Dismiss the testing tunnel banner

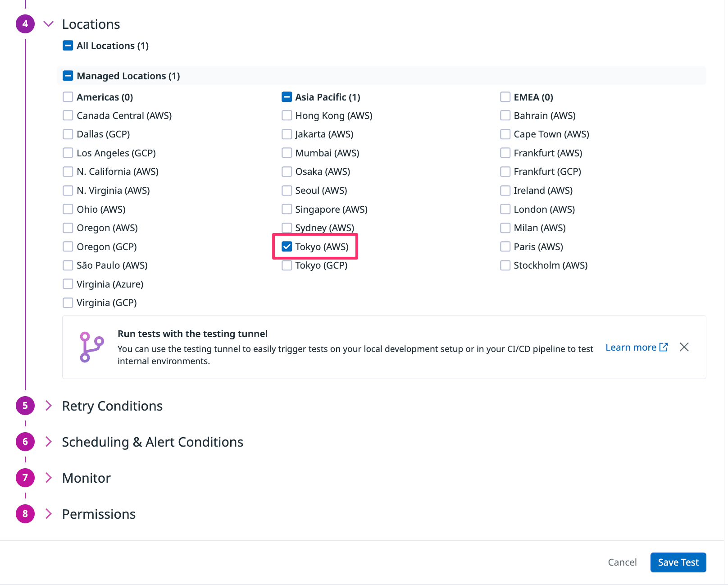[684, 347]
